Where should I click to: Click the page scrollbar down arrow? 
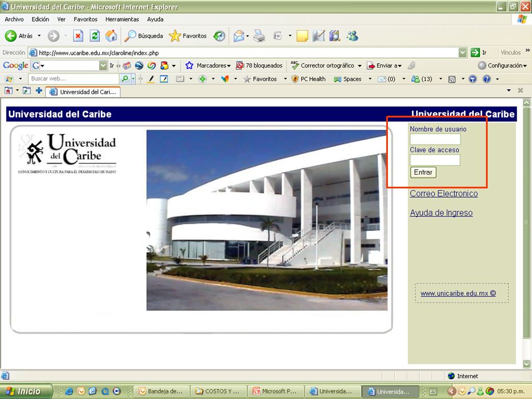pos(526,364)
